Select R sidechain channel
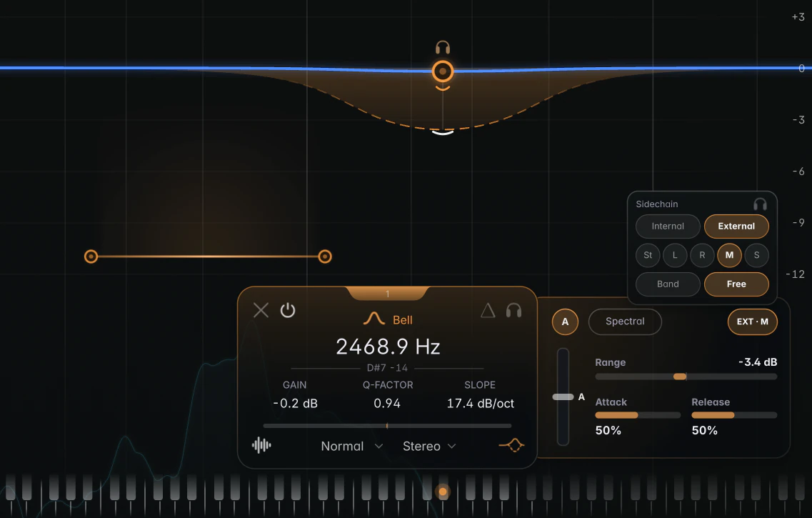812x518 pixels. point(702,255)
